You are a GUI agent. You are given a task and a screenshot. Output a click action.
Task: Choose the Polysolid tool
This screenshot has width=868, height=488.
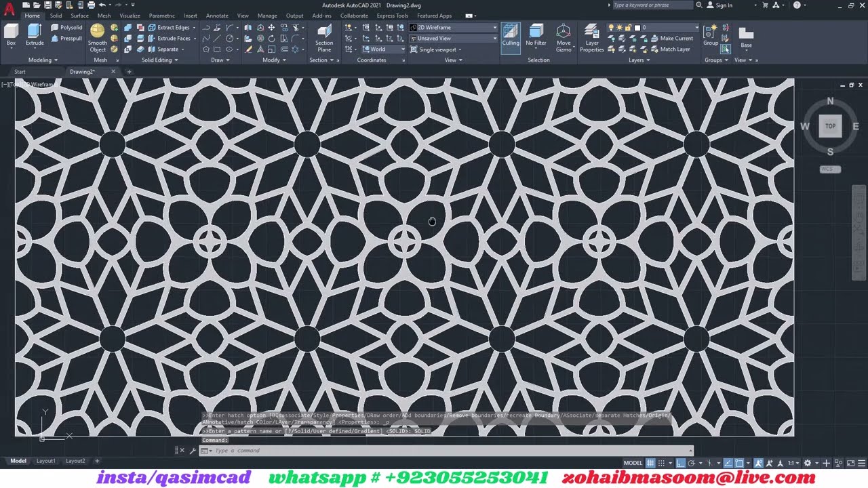tap(66, 28)
